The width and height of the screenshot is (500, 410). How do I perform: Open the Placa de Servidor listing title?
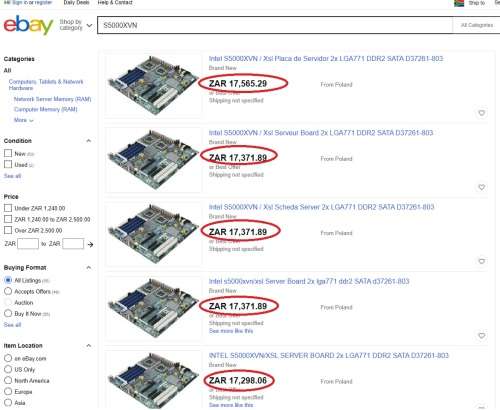[x=326, y=59]
